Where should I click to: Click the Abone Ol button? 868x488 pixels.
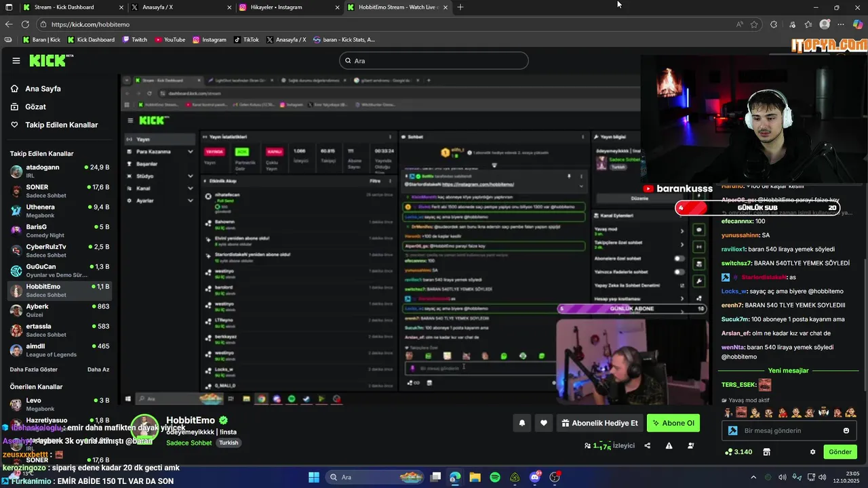(673, 423)
